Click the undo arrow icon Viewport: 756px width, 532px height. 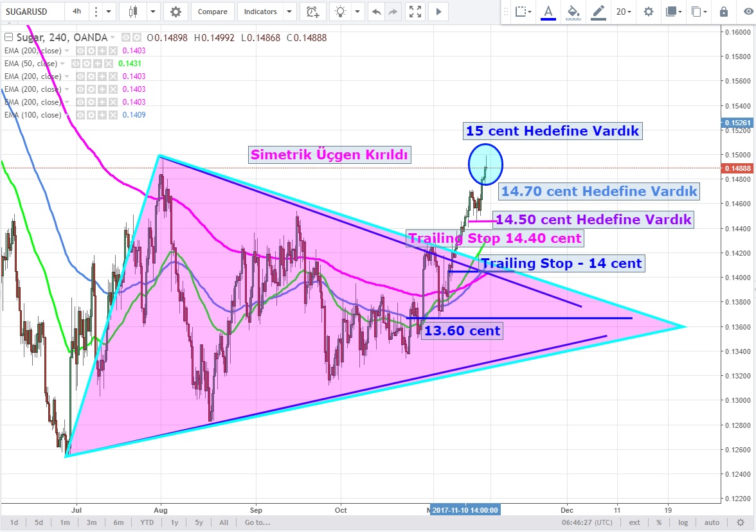pyautogui.click(x=376, y=12)
